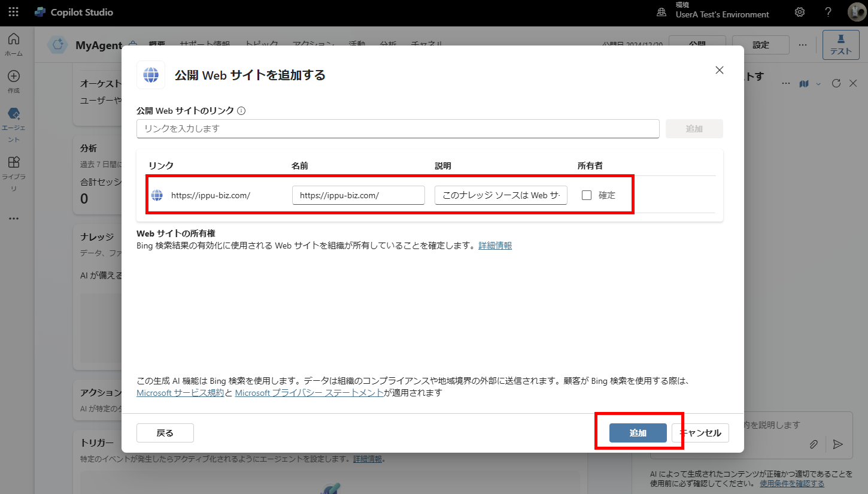This screenshot has width=868, height=494.
Task: Click the paperclip attachment icon in the test chat
Action: click(814, 444)
